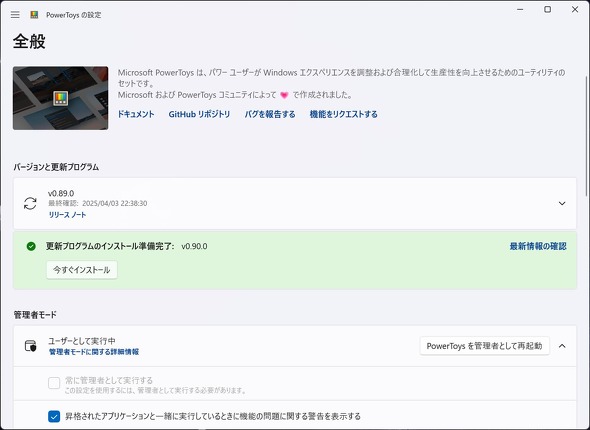
Task: Maximize the PowerToys settings window
Action: 547,9
